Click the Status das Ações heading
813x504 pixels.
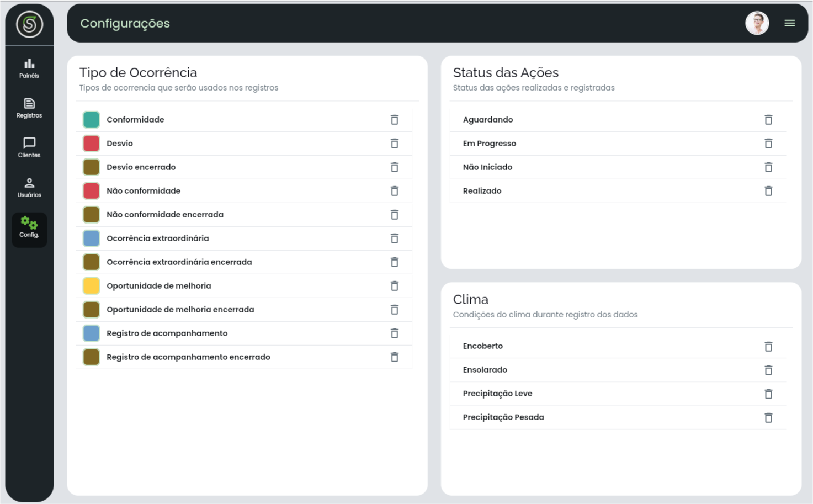506,72
